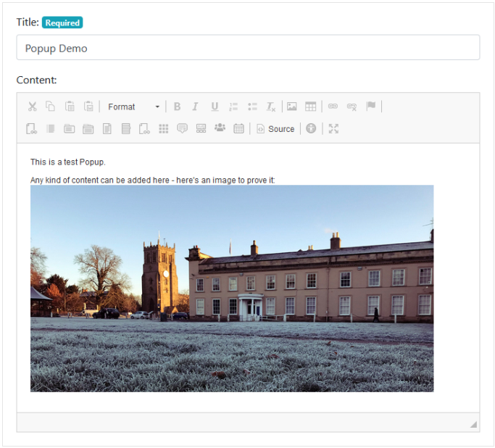Image resolution: width=495 pixels, height=448 pixels.
Task: Open the accessibility checker icon
Action: (311, 128)
